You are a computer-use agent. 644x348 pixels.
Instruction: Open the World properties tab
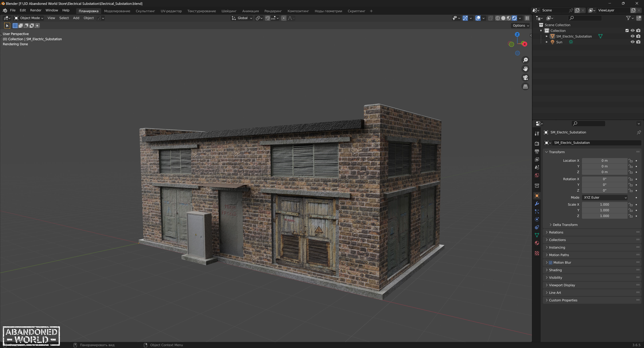[537, 175]
